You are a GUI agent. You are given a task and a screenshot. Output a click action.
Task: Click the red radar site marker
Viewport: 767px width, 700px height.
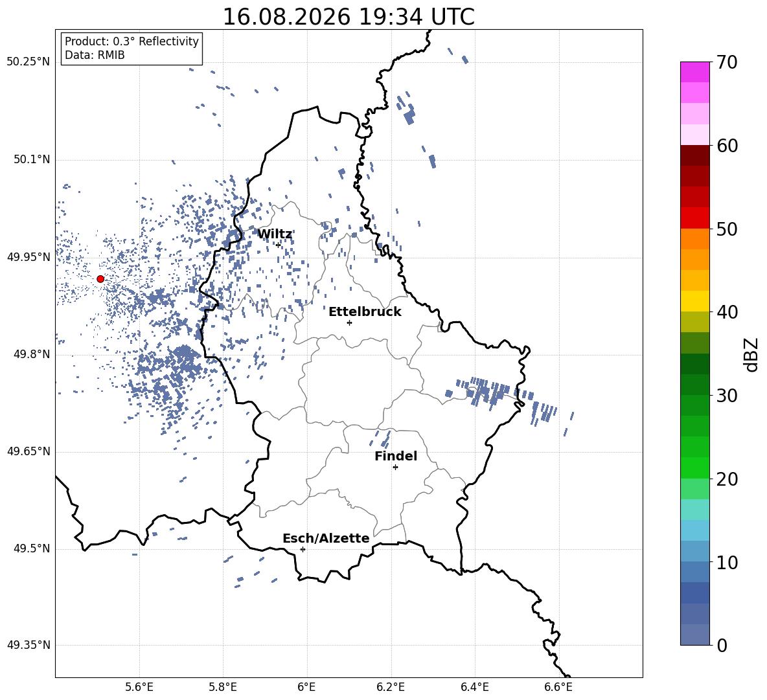(100, 279)
